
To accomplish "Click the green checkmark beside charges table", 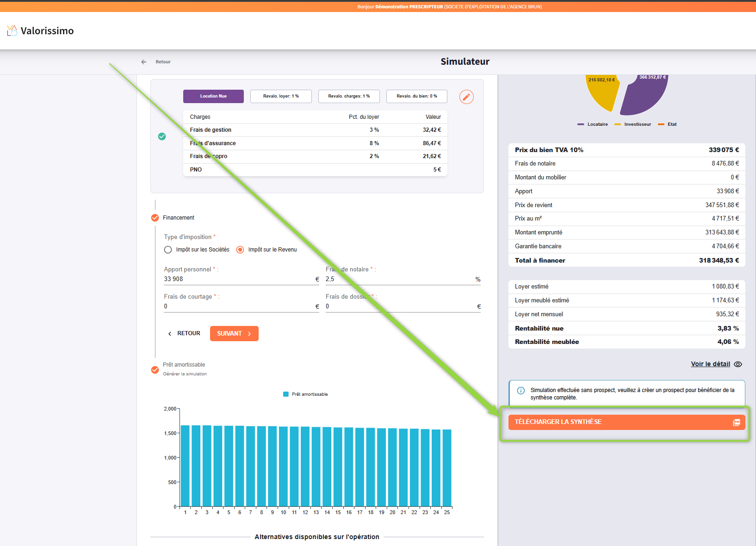I will point(162,136).
